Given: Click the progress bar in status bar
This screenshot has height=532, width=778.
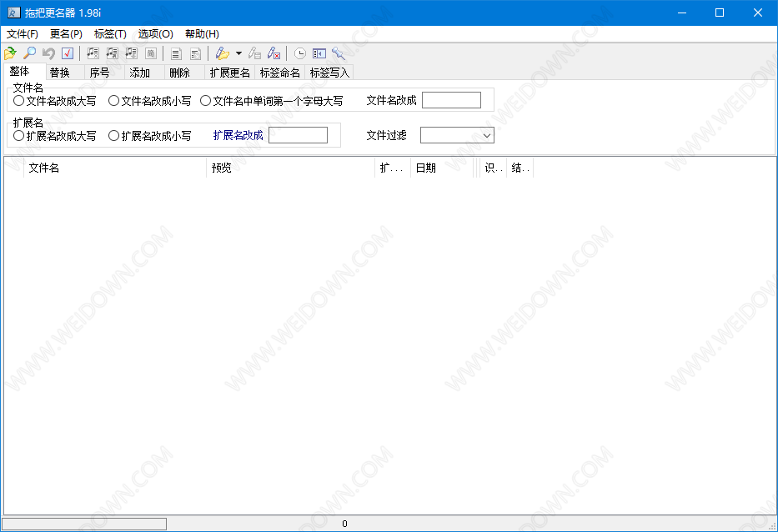Looking at the screenshot, I should click(x=84, y=524).
